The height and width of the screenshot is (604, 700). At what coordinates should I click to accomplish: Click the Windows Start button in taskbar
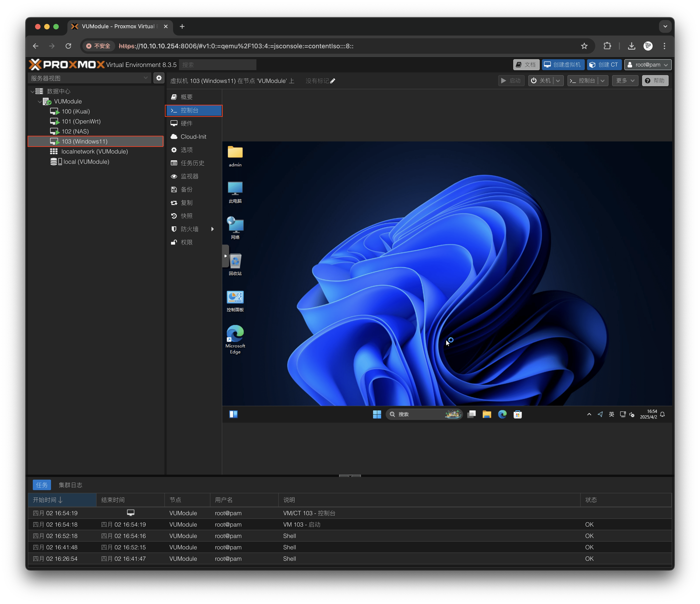pyautogui.click(x=377, y=414)
